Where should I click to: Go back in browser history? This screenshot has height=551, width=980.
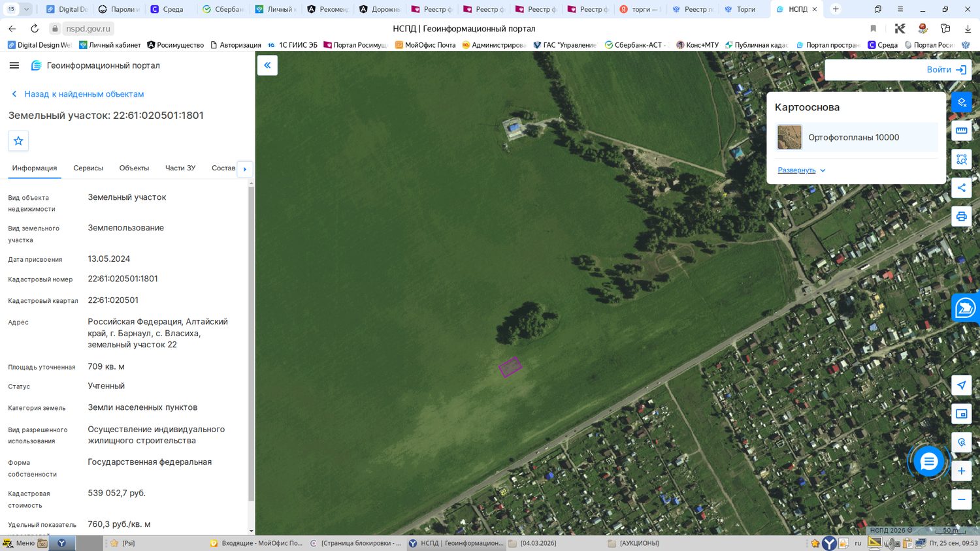(12, 29)
